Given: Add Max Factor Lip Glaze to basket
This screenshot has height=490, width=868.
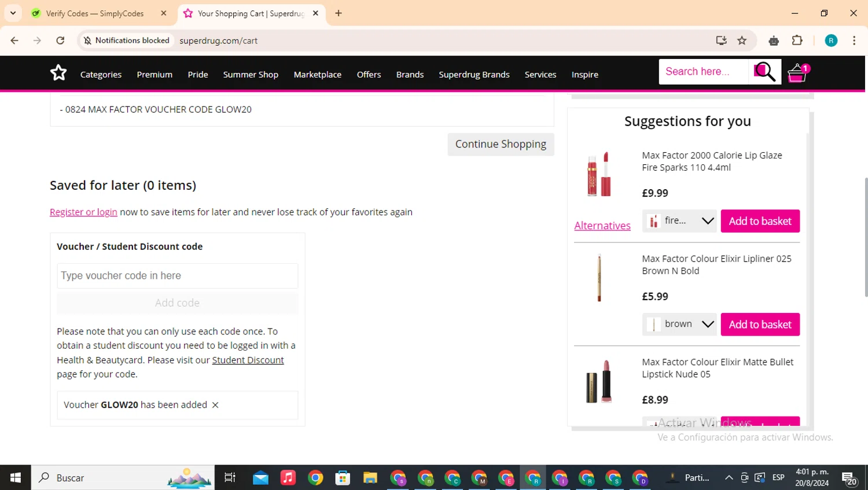Looking at the screenshot, I should pyautogui.click(x=760, y=221).
